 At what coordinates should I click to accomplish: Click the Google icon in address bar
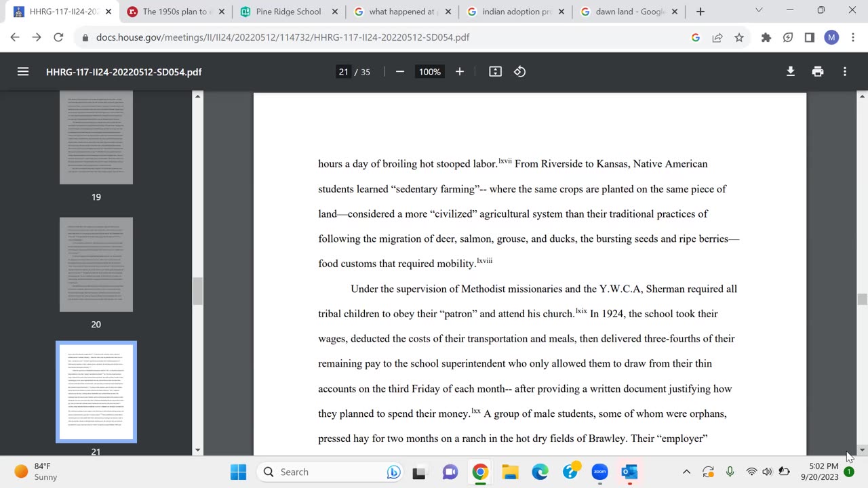coord(696,38)
